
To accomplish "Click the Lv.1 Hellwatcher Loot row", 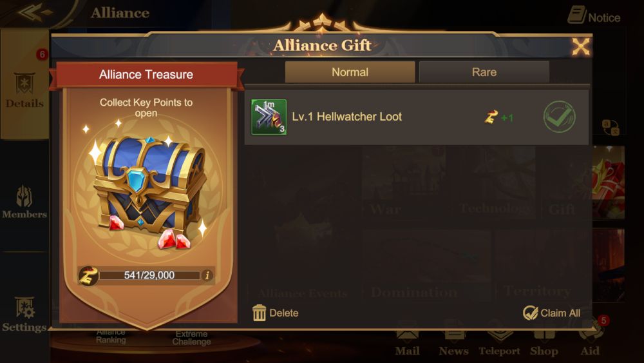I will (417, 117).
